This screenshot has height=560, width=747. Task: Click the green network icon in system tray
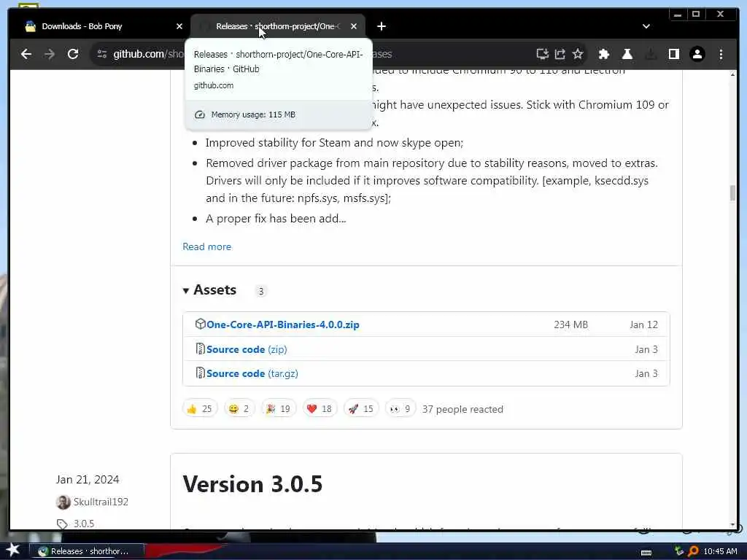pyautogui.click(x=680, y=551)
